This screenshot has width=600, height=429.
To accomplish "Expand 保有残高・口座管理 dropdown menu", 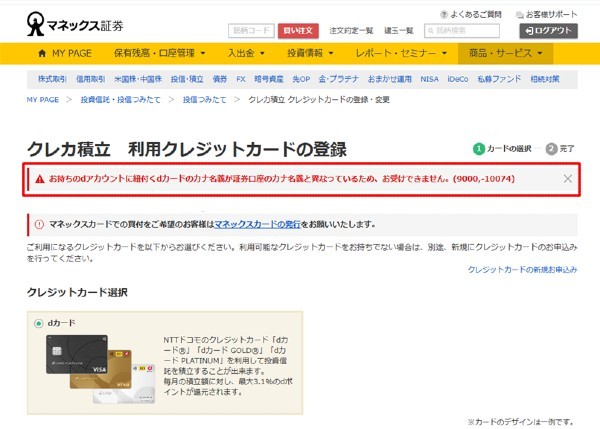I will click(160, 53).
